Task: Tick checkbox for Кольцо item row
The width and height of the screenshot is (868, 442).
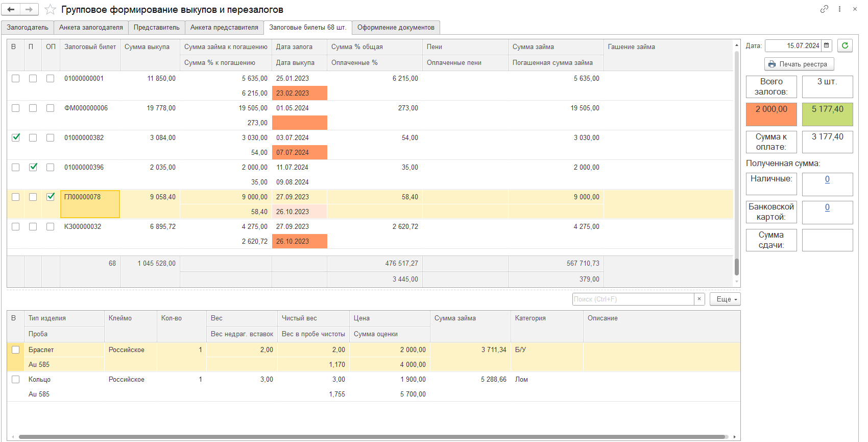Action: coord(16,379)
